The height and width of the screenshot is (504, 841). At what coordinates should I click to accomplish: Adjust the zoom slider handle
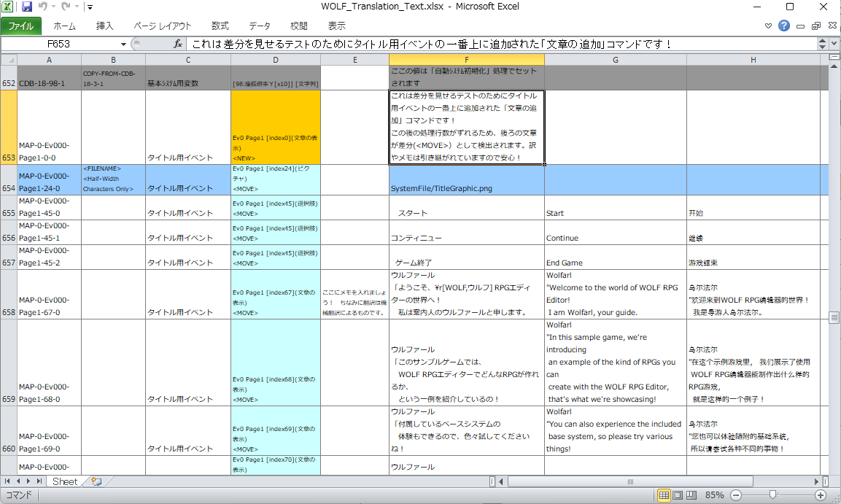click(773, 495)
